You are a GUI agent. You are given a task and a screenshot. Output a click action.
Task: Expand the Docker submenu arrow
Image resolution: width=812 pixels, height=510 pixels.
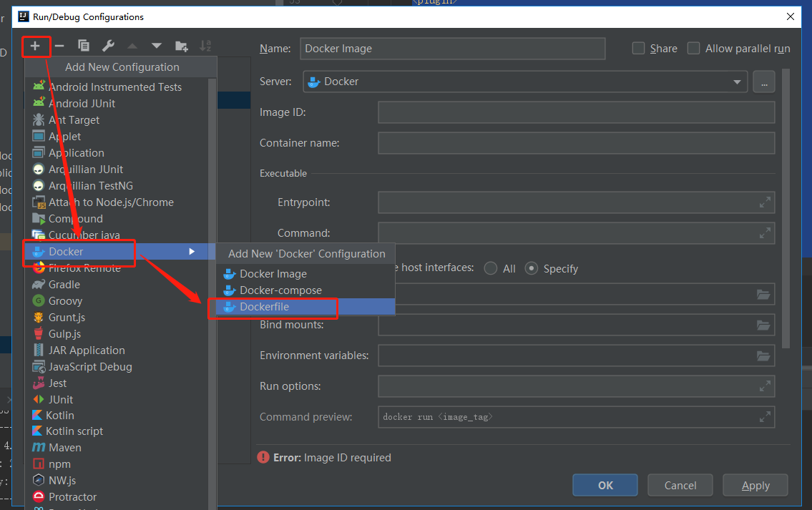pyautogui.click(x=192, y=252)
